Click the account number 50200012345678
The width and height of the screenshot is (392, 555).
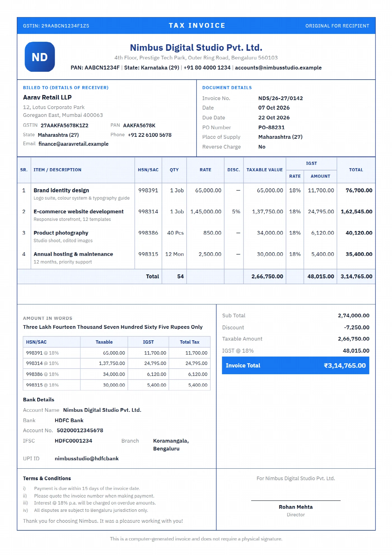tap(80, 430)
